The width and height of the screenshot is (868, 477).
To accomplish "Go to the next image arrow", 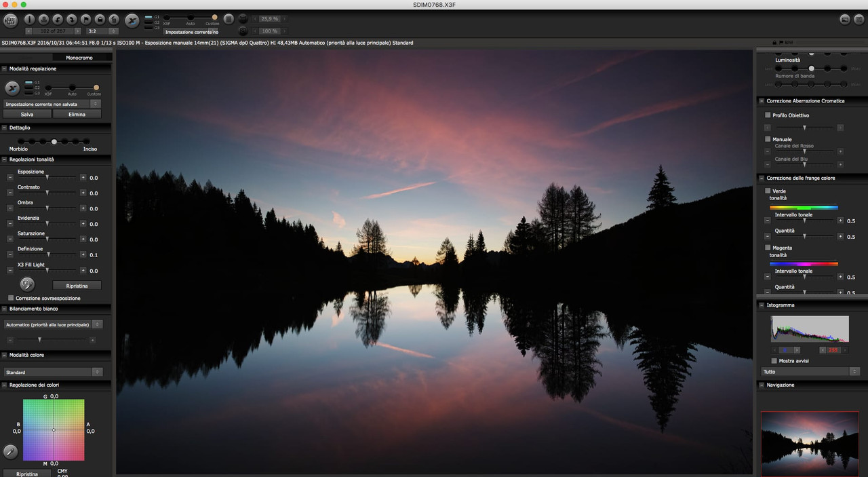I will pos(78,31).
